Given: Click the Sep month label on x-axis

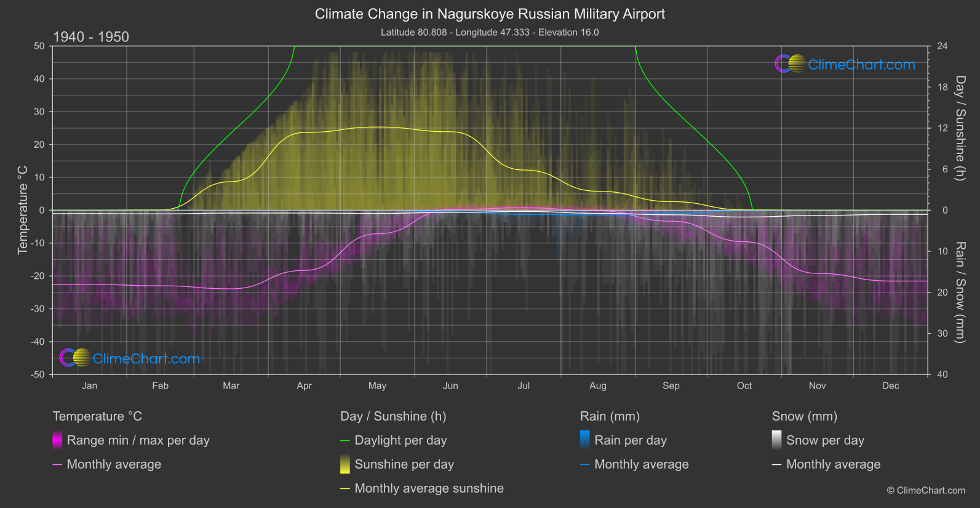Looking at the screenshot, I should click(x=671, y=385).
